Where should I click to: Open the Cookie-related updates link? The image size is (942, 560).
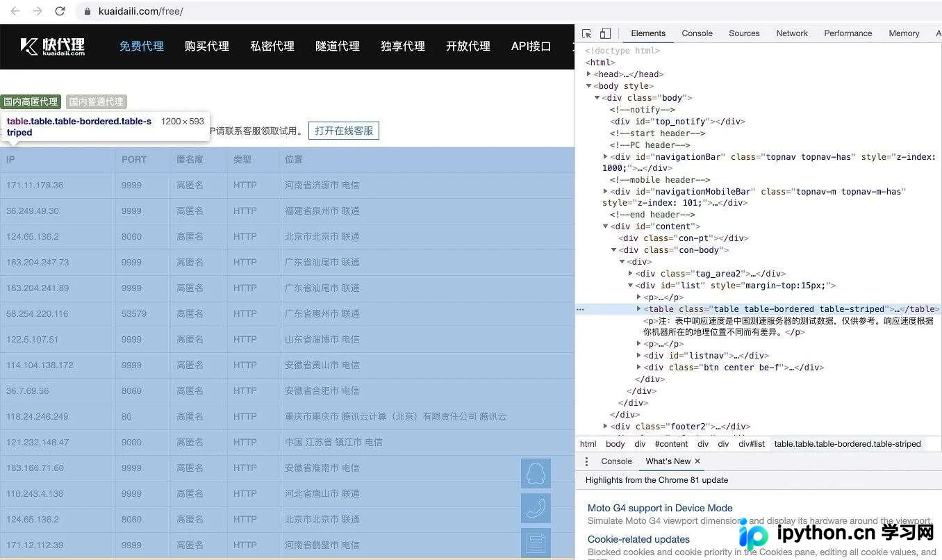click(638, 539)
